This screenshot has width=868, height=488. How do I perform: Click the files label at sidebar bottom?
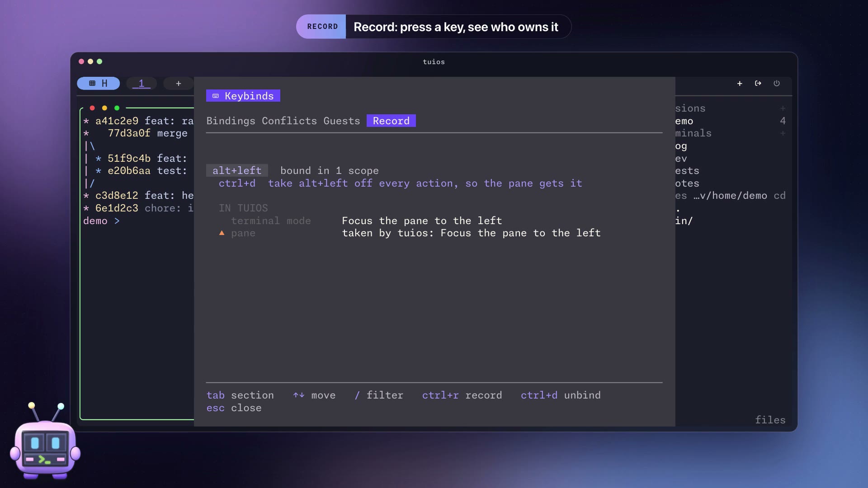[x=770, y=420]
